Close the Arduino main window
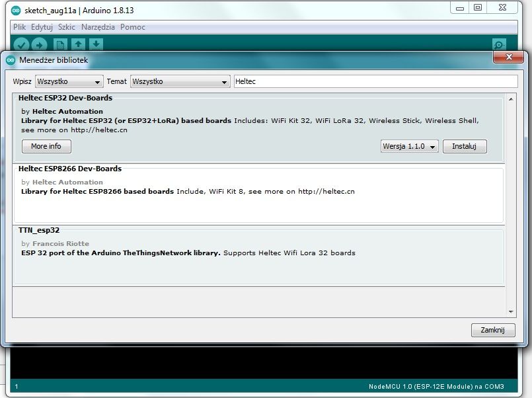This screenshot has height=398, width=532. tap(502, 7)
